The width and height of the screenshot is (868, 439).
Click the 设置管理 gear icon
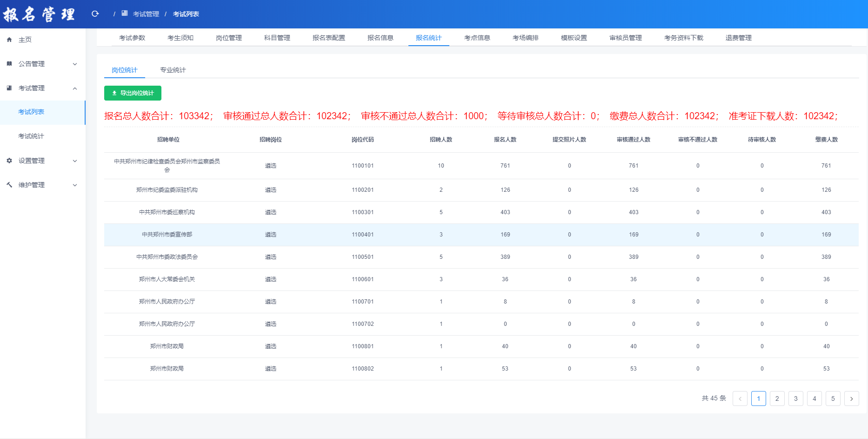point(9,161)
